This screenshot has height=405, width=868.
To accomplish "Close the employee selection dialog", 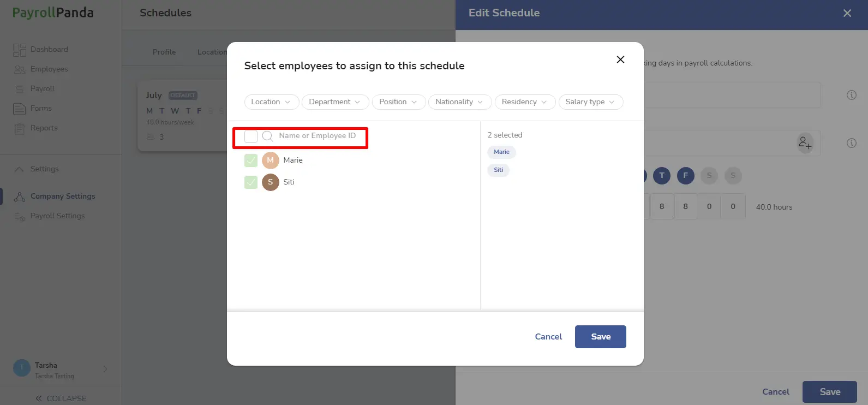I will coord(620,59).
